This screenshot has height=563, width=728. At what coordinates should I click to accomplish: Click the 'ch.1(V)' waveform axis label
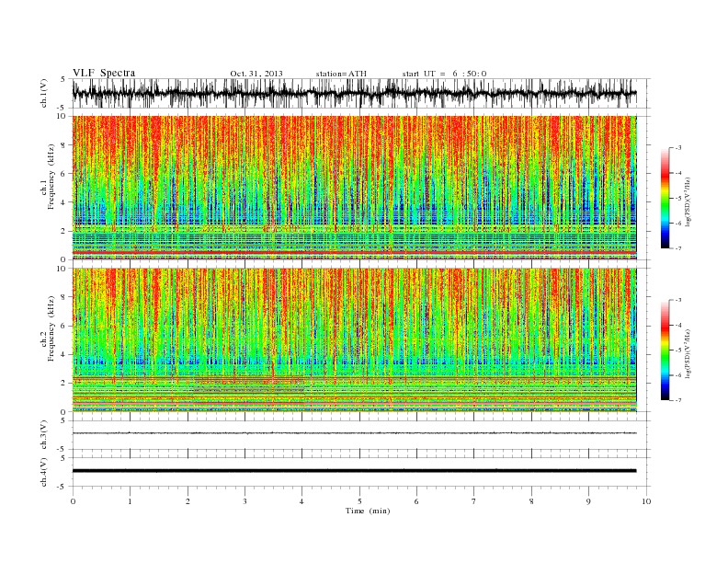tap(44, 93)
